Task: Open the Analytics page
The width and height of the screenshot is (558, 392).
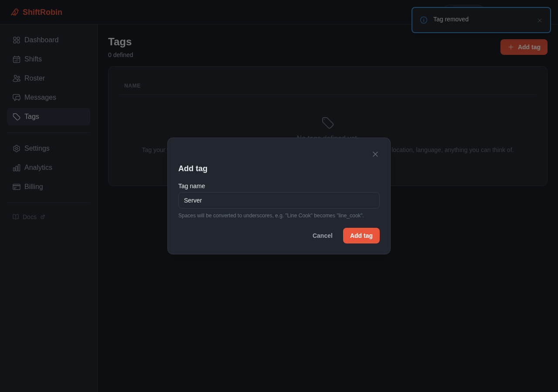Action: point(48,168)
